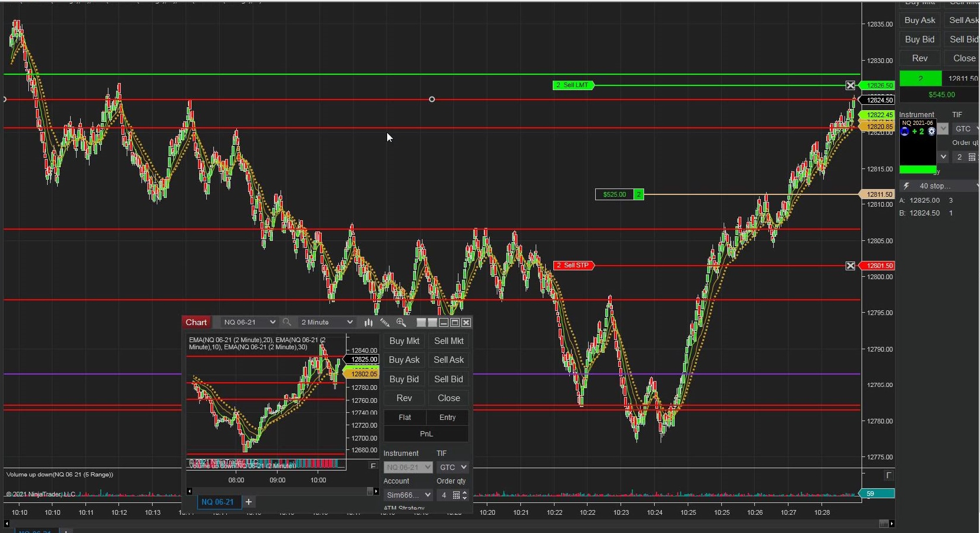Add a new tab in small chart window
Viewport: 980px width, 533px height.
point(249,502)
